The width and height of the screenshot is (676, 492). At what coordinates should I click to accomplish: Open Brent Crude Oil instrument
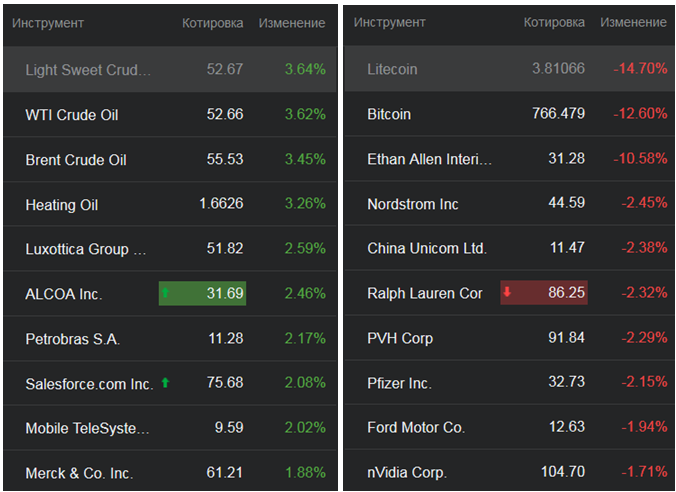pyautogui.click(x=76, y=160)
